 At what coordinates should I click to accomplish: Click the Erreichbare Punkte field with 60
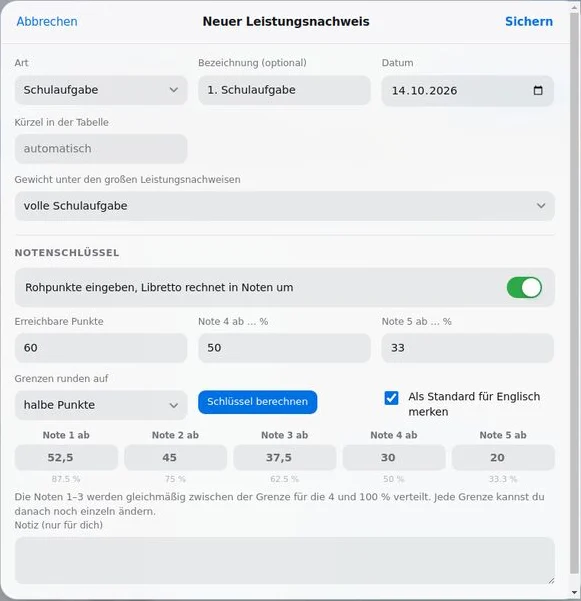[101, 348]
